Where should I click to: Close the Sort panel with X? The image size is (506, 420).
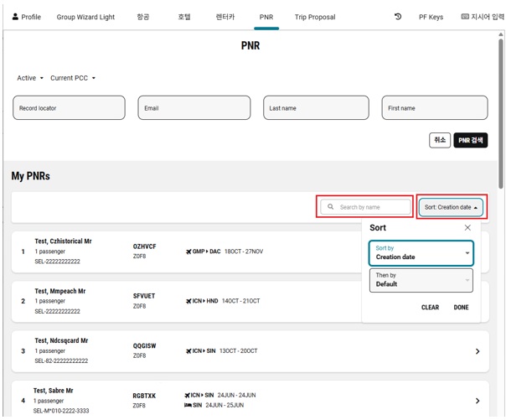click(467, 227)
